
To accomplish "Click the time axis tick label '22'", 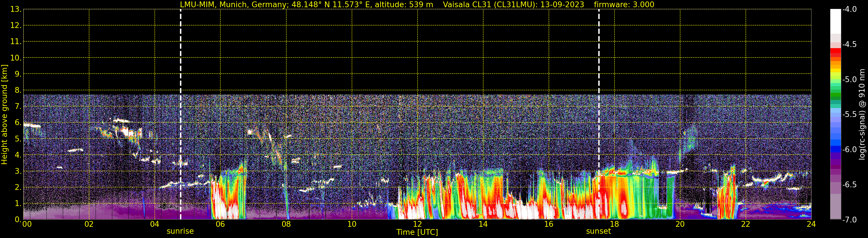I will pyautogui.click(x=746, y=224).
